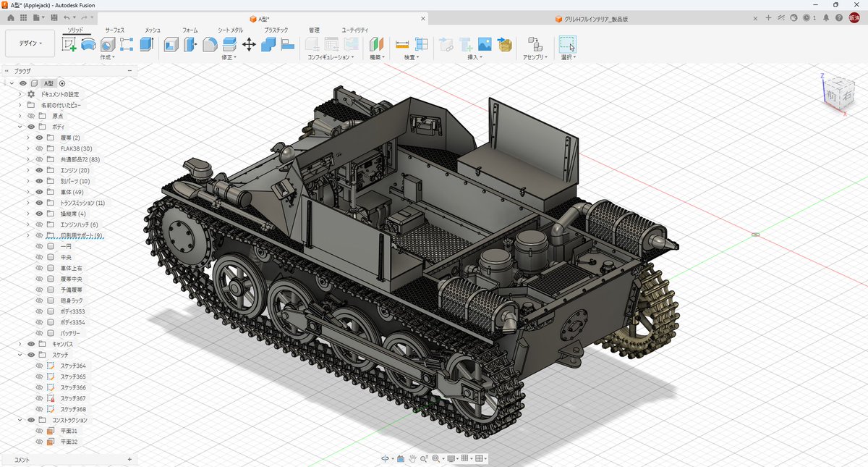
Task: Click the Offset Plane construct icon
Action: coord(376,44)
